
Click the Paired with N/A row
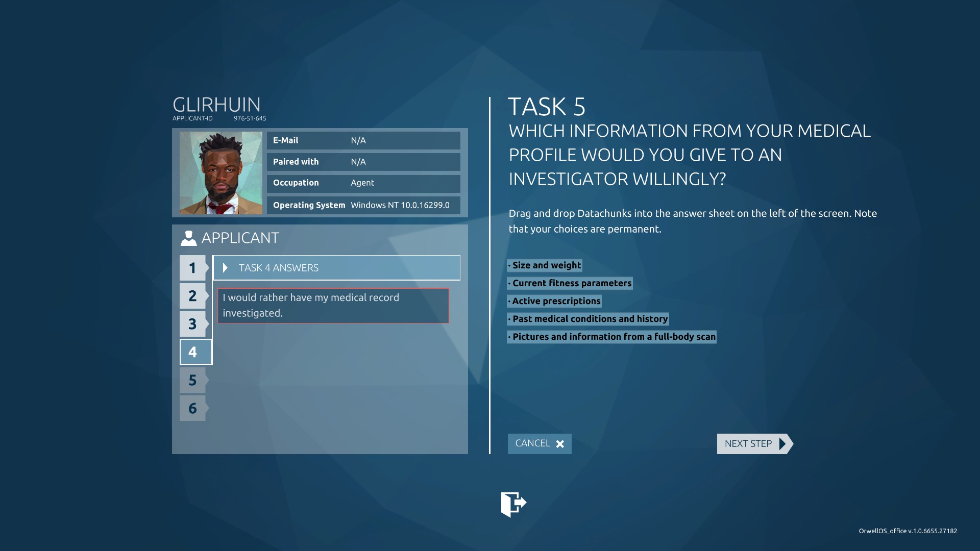pos(363,162)
